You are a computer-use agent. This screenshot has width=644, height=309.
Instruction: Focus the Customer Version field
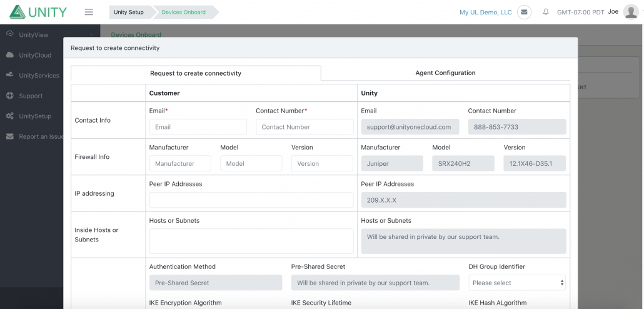[323, 163]
